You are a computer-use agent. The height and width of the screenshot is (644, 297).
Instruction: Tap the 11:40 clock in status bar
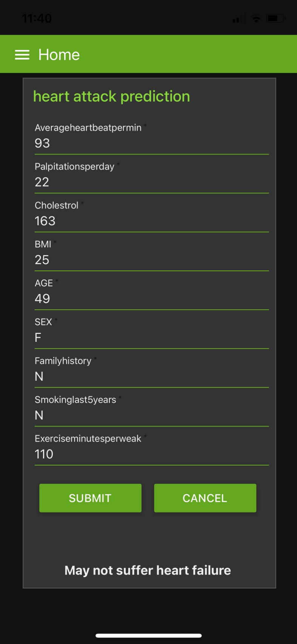[x=37, y=18]
